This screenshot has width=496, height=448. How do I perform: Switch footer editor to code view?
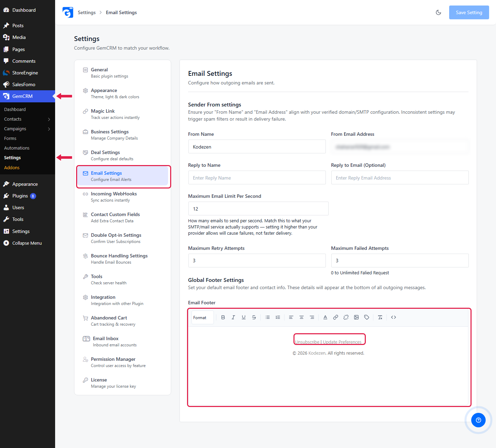point(393,317)
